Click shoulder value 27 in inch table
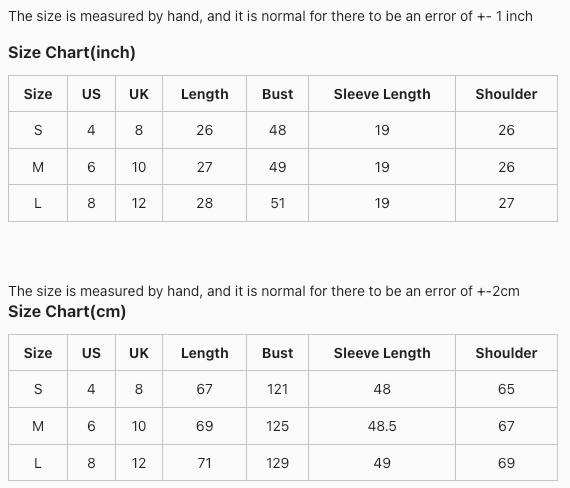570x488 pixels. point(506,203)
